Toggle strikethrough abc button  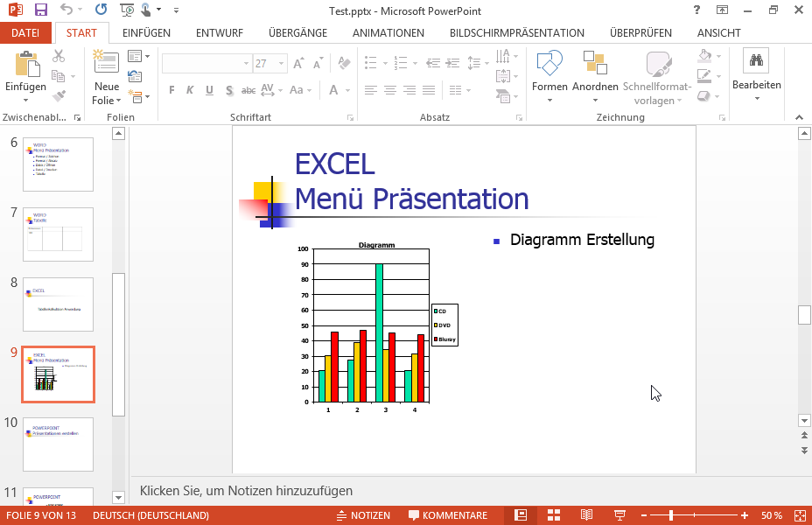click(248, 91)
